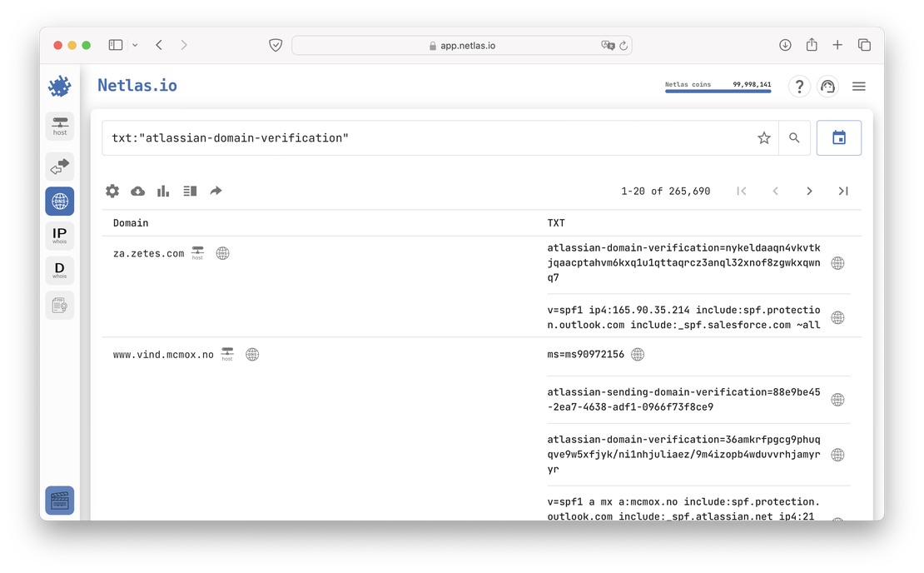The height and width of the screenshot is (573, 924).
Task: Click the Netlas.io logo
Action: click(x=137, y=86)
